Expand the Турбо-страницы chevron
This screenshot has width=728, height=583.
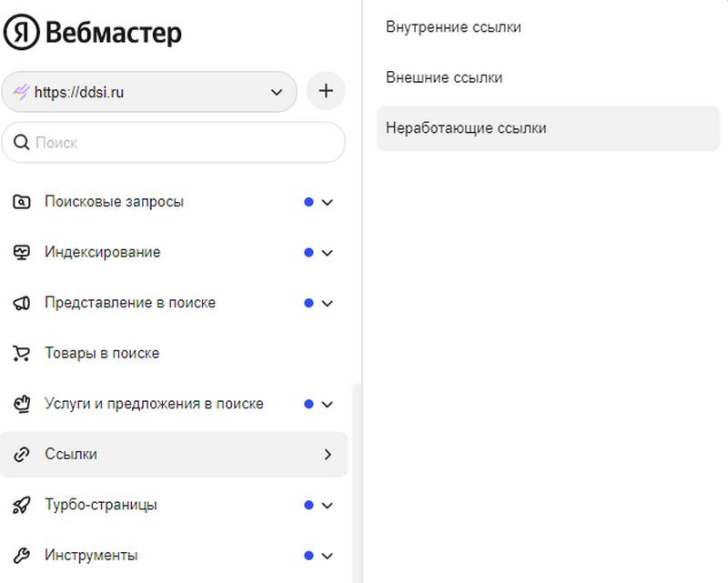coord(328,506)
